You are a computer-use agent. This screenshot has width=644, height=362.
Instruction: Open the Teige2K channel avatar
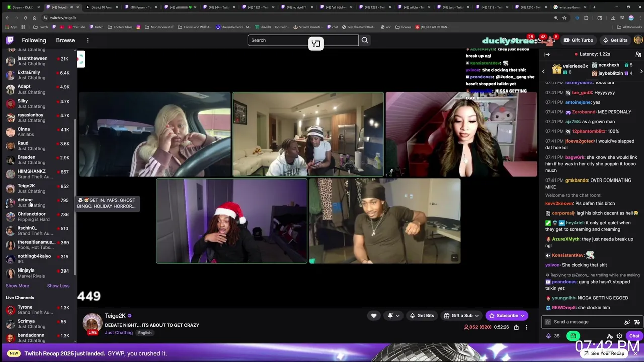93,324
